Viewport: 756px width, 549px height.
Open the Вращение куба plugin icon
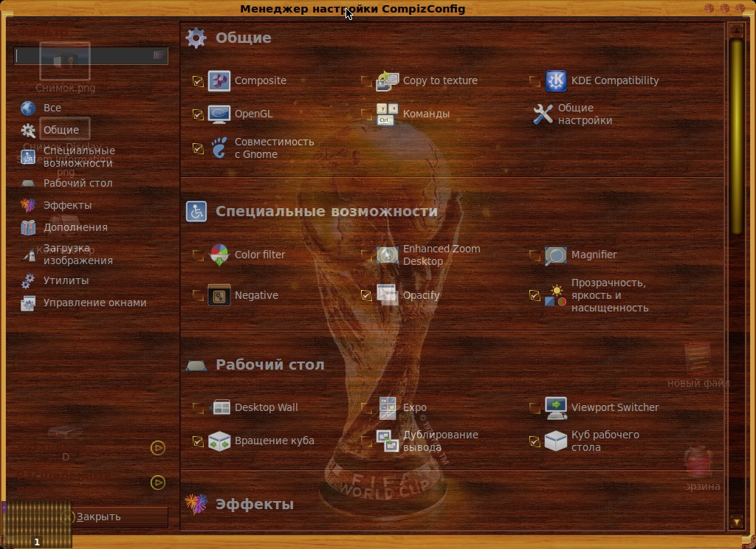click(x=219, y=441)
